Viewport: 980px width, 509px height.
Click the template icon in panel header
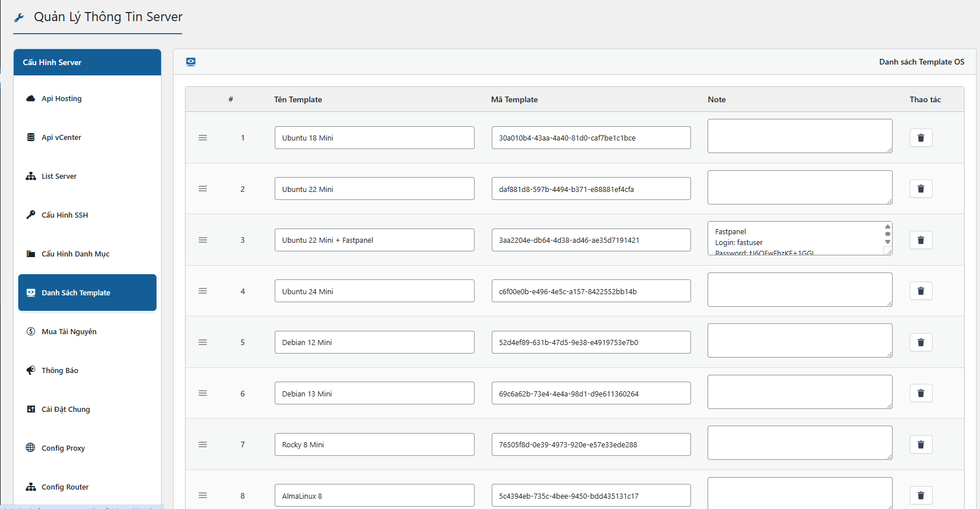coord(191,62)
